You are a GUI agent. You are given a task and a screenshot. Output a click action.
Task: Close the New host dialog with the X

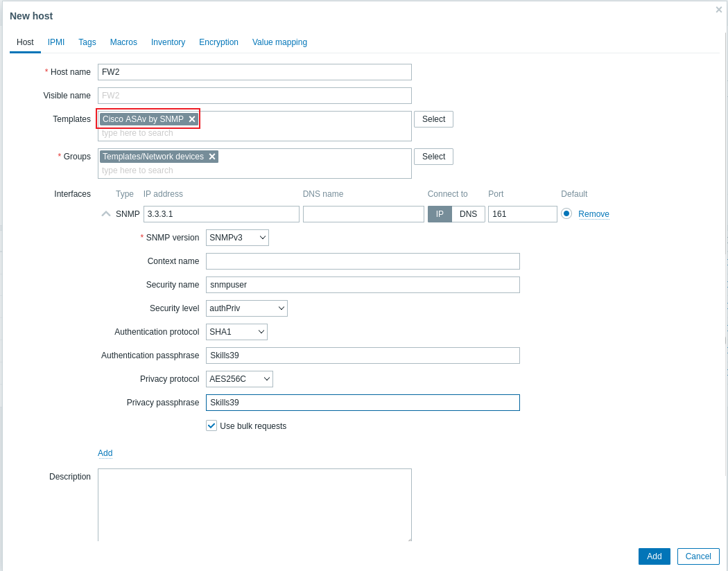(719, 10)
